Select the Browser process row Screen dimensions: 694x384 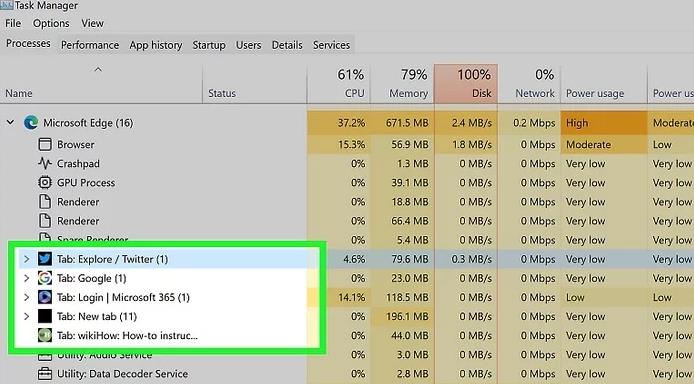[347, 144]
